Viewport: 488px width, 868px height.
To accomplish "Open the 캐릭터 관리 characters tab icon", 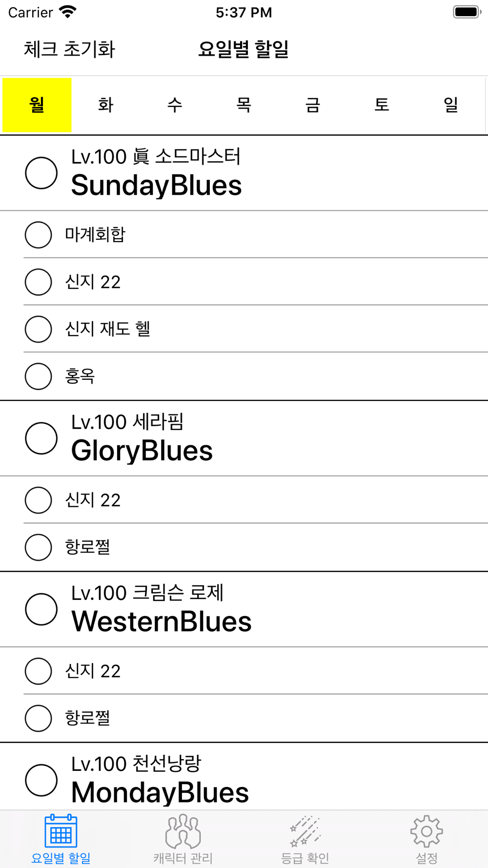I will pyautogui.click(x=183, y=831).
